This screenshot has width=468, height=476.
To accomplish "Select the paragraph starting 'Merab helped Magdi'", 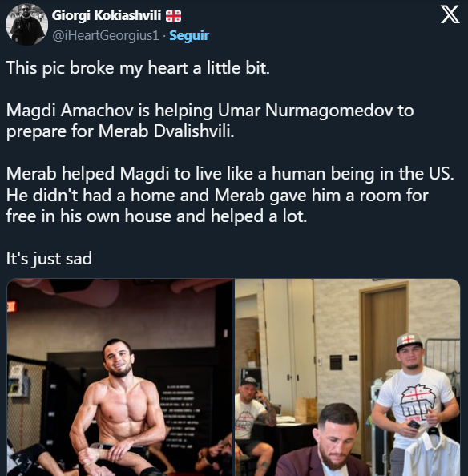I will (x=230, y=195).
